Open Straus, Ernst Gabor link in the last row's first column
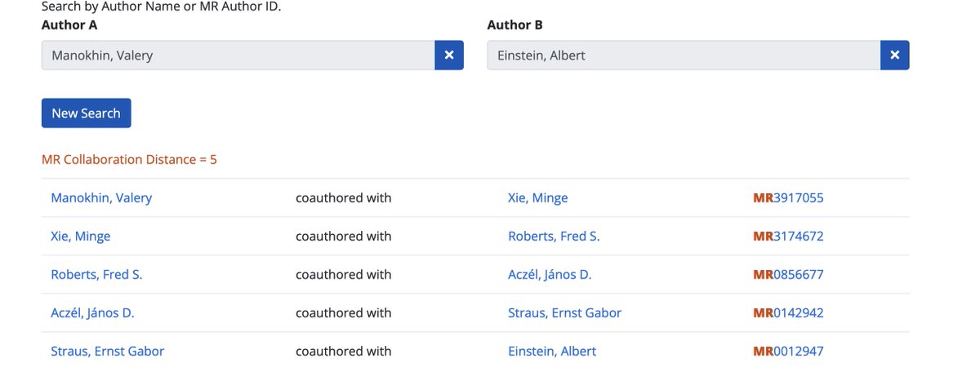Screen dimensions: 980x385 107,351
